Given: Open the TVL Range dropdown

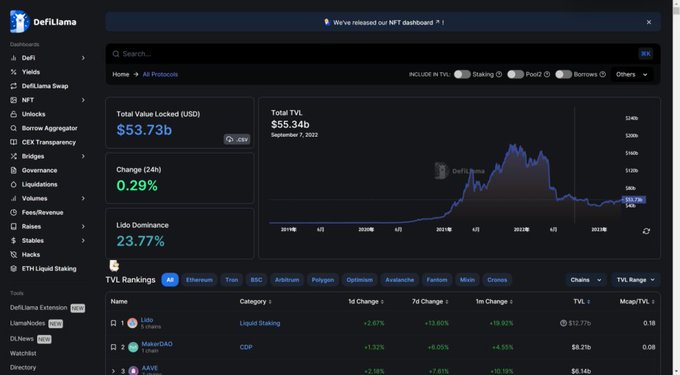Looking at the screenshot, I should coord(635,280).
